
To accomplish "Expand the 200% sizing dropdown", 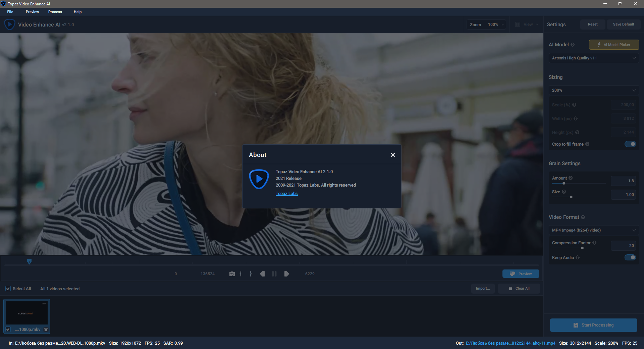I will (594, 90).
